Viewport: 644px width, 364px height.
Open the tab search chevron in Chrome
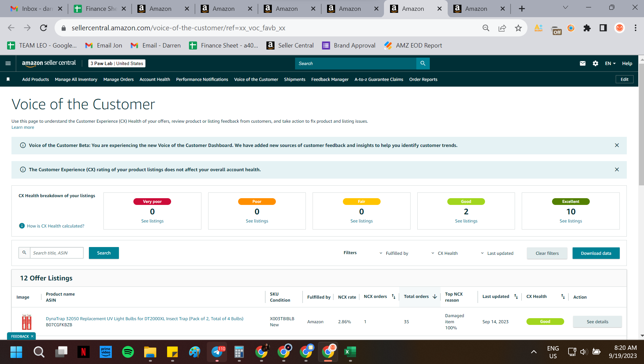(566, 7)
